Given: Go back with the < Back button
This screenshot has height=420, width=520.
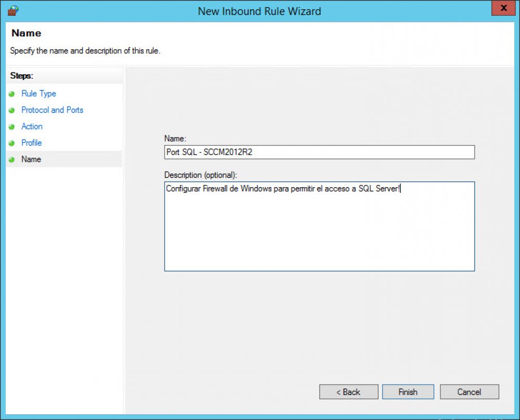Looking at the screenshot, I should point(348,392).
